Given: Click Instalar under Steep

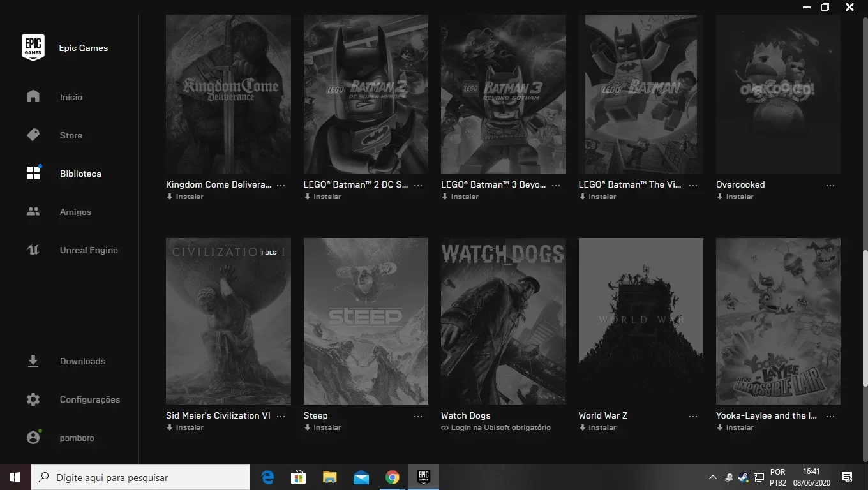Looking at the screenshot, I should [322, 427].
